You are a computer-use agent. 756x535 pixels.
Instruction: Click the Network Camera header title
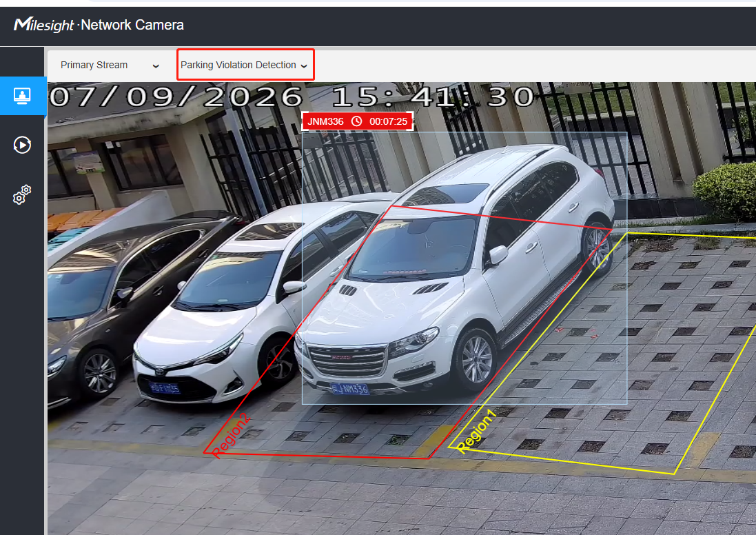(132, 25)
